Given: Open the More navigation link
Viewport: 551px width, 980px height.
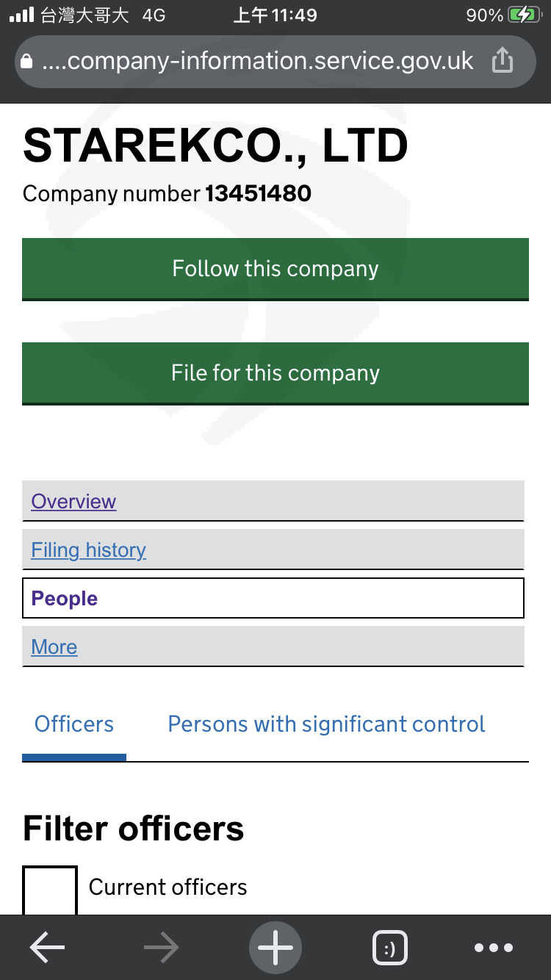Looking at the screenshot, I should pyautogui.click(x=54, y=647).
